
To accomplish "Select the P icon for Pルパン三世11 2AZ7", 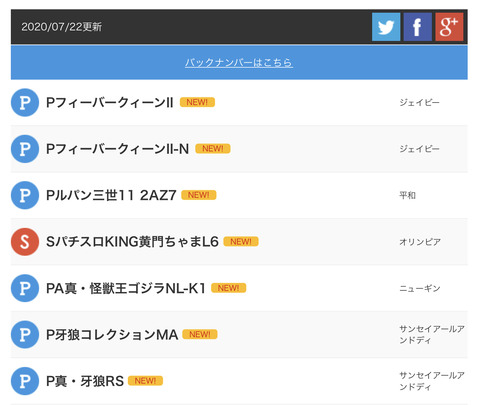I will 25,195.
